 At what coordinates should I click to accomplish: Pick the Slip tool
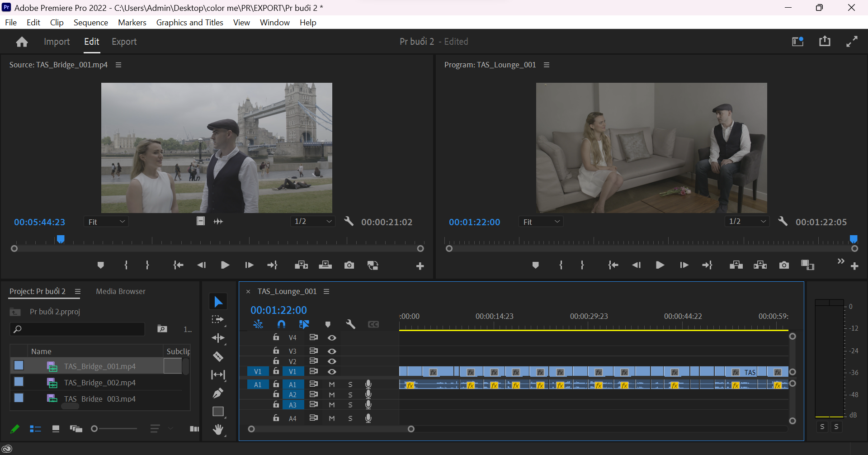point(218,374)
